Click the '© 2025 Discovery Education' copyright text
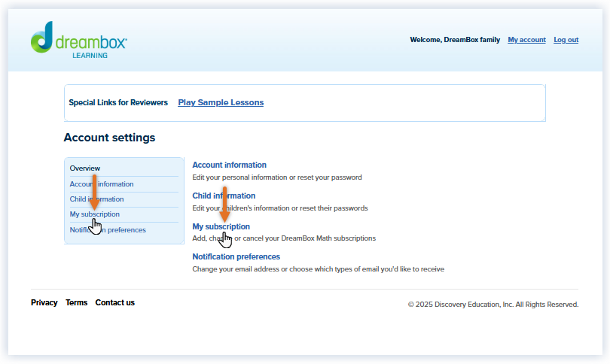This screenshot has width=610, height=364. click(x=493, y=305)
